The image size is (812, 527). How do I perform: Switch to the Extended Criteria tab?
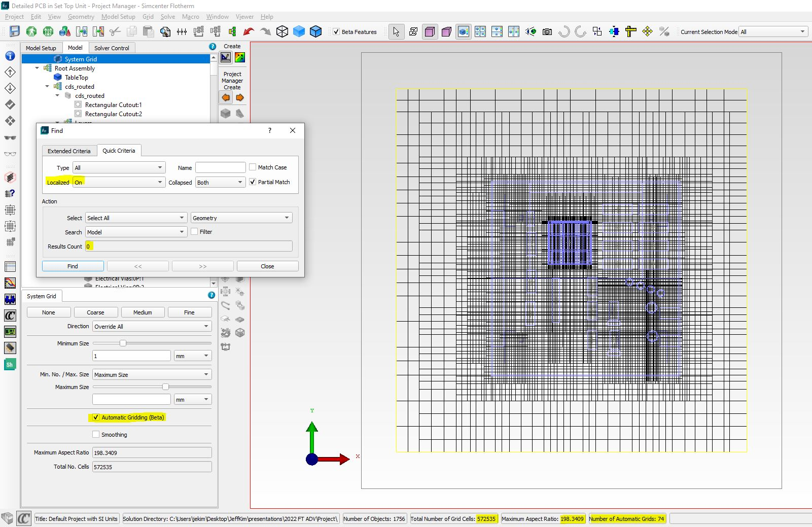point(69,151)
